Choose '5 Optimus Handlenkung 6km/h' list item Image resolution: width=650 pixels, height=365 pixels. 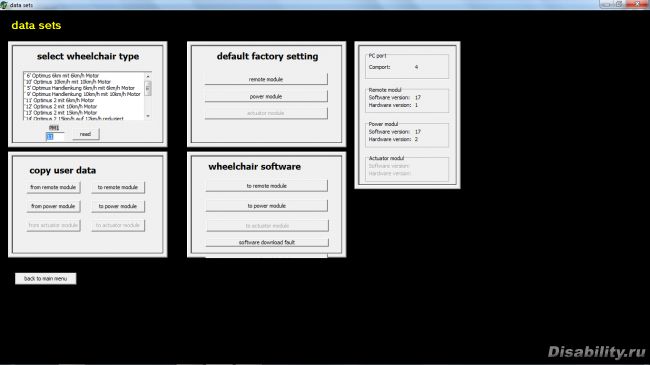pyautogui.click(x=80, y=88)
